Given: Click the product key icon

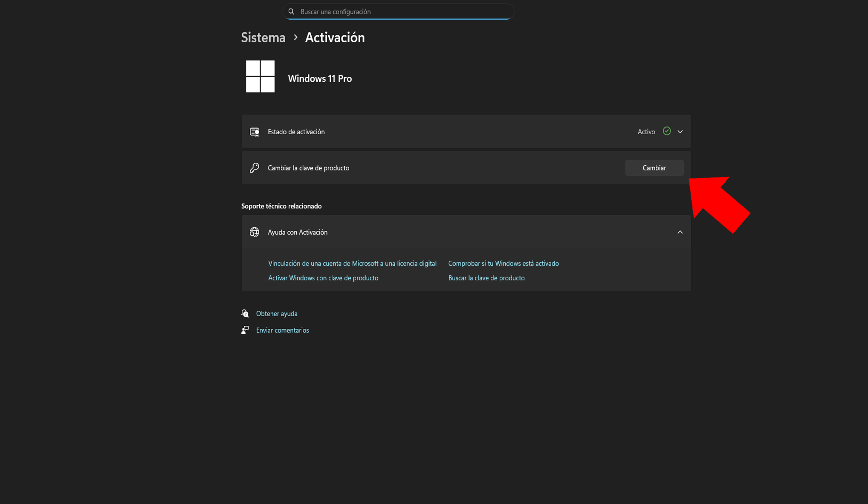Looking at the screenshot, I should [x=255, y=168].
